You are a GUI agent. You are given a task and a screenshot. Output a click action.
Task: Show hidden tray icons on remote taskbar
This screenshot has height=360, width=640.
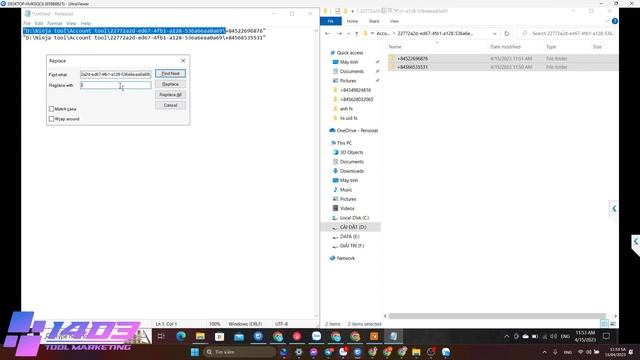point(507,336)
